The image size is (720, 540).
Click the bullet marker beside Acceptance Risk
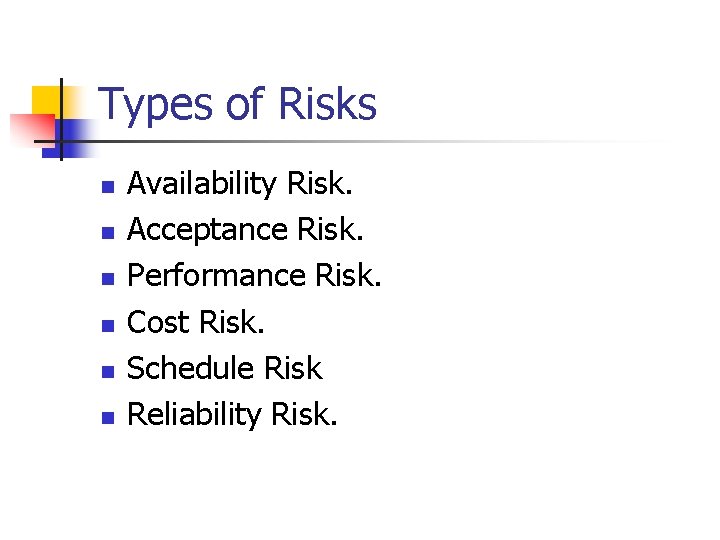[109, 232]
